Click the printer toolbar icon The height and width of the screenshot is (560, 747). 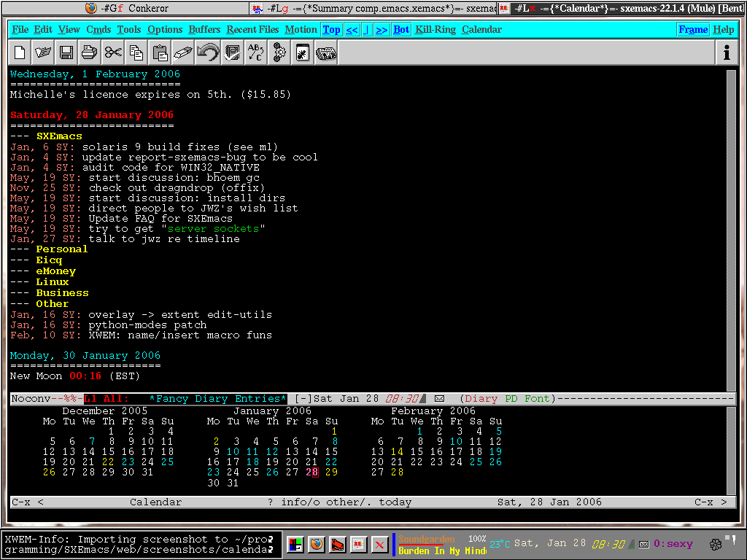tap(90, 52)
